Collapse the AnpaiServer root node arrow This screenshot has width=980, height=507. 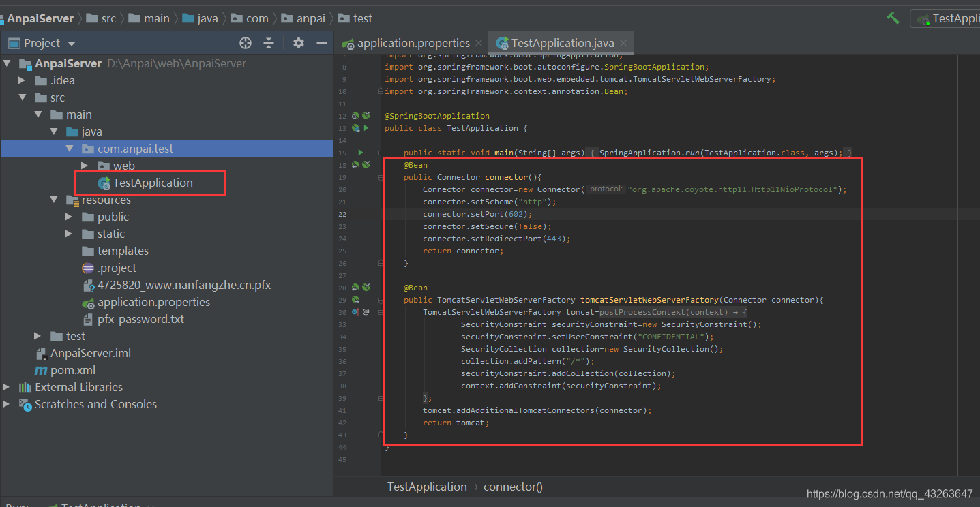click(x=7, y=64)
